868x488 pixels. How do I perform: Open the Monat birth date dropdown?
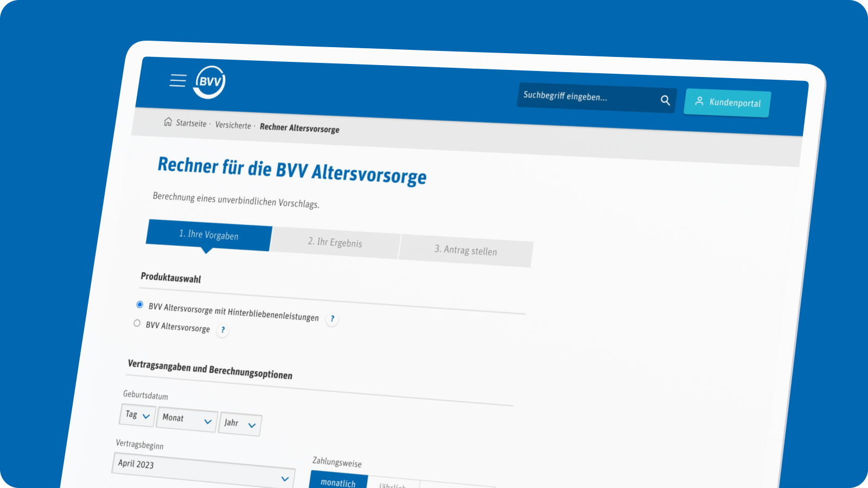coord(187,419)
